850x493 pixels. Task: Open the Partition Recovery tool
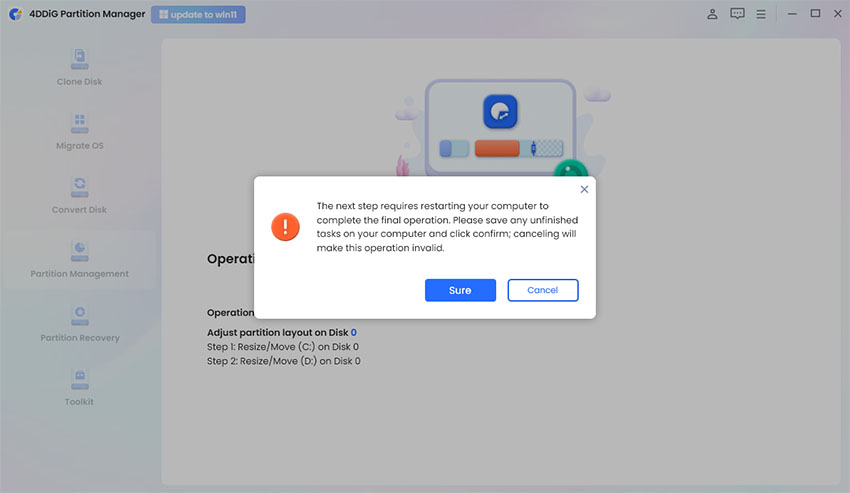80,316
